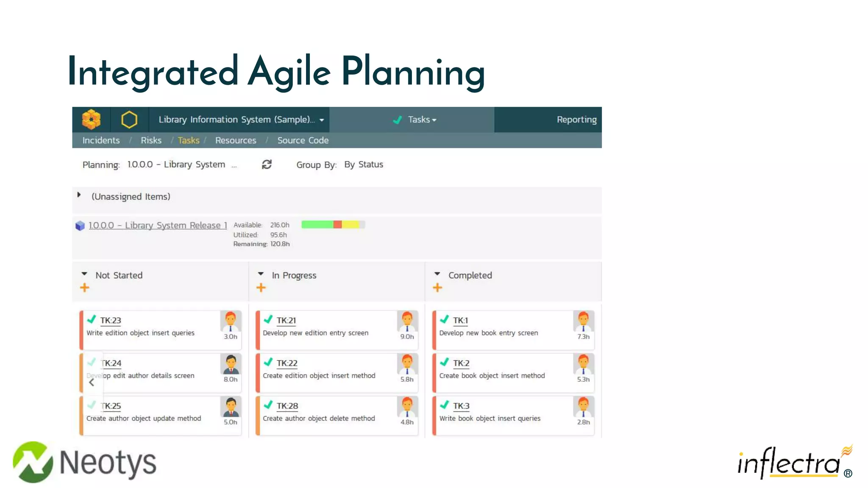Viewport: 868px width, 488px height.
Task: Open task TK:28 link
Action: 287,406
